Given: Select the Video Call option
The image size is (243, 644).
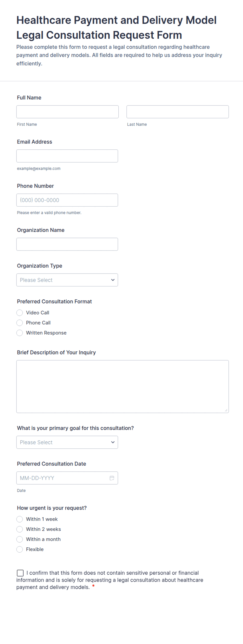Looking at the screenshot, I should pyautogui.click(x=20, y=313).
